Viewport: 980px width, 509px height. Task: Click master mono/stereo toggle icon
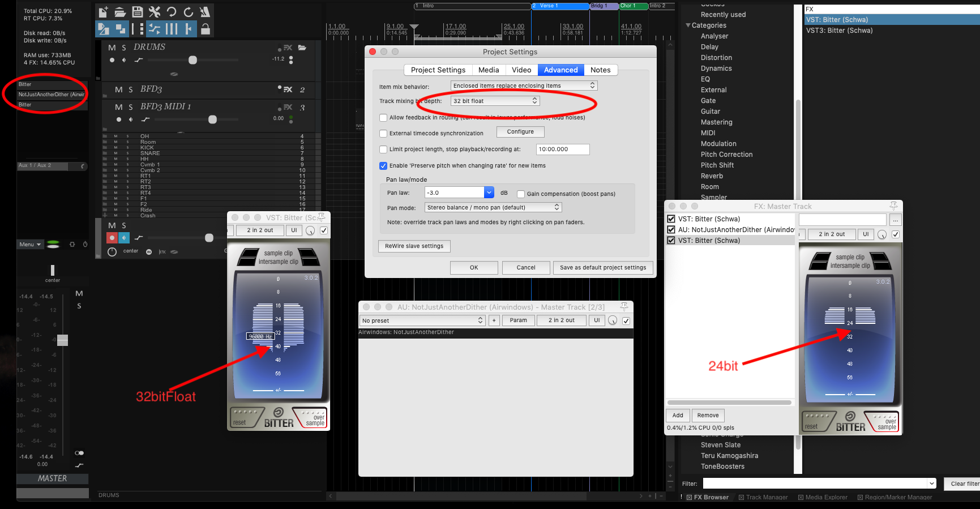tap(79, 453)
